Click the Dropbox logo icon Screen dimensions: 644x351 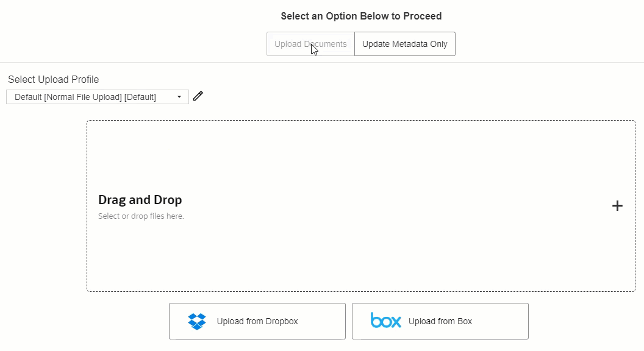[x=197, y=321]
